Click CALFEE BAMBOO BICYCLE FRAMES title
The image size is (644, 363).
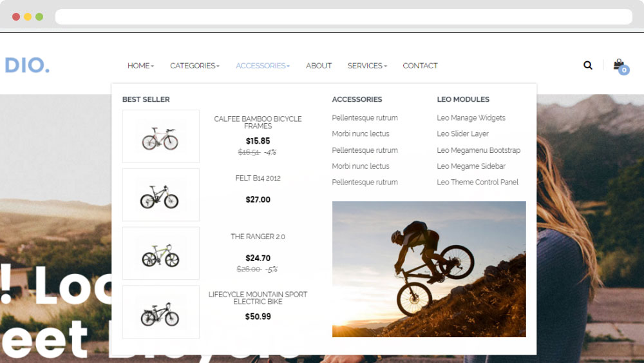[258, 123]
